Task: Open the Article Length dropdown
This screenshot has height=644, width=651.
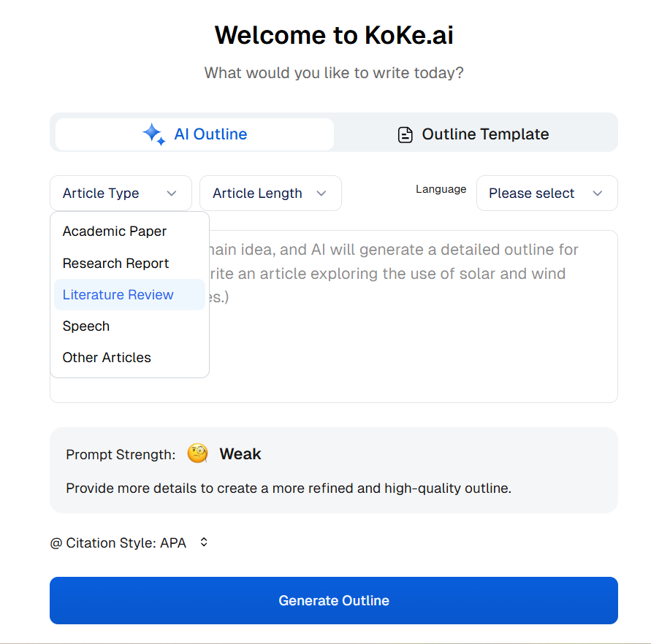Action: pos(270,193)
